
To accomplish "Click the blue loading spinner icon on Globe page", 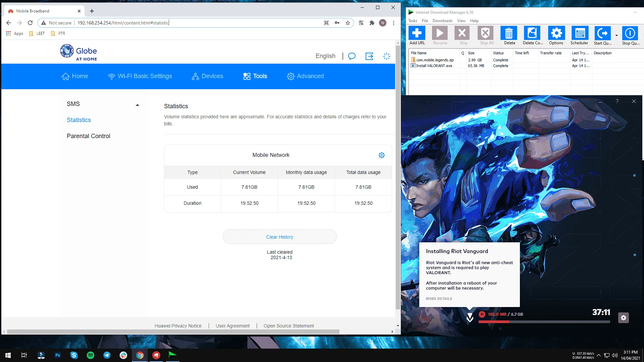I will click(387, 56).
